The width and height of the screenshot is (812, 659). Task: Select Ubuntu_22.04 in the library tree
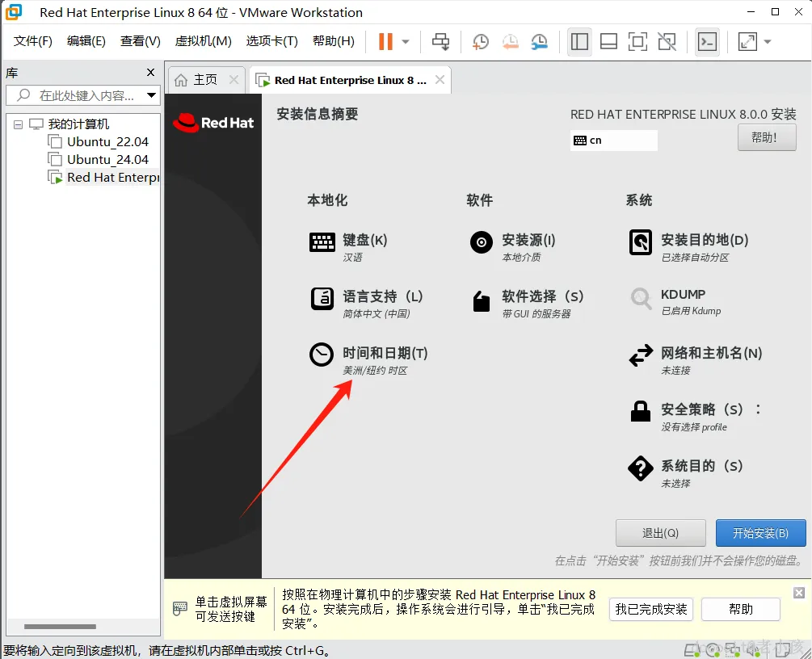click(x=107, y=141)
